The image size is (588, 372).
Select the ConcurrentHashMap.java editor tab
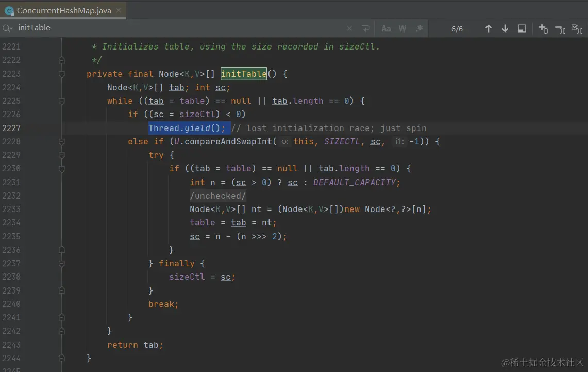click(x=63, y=10)
